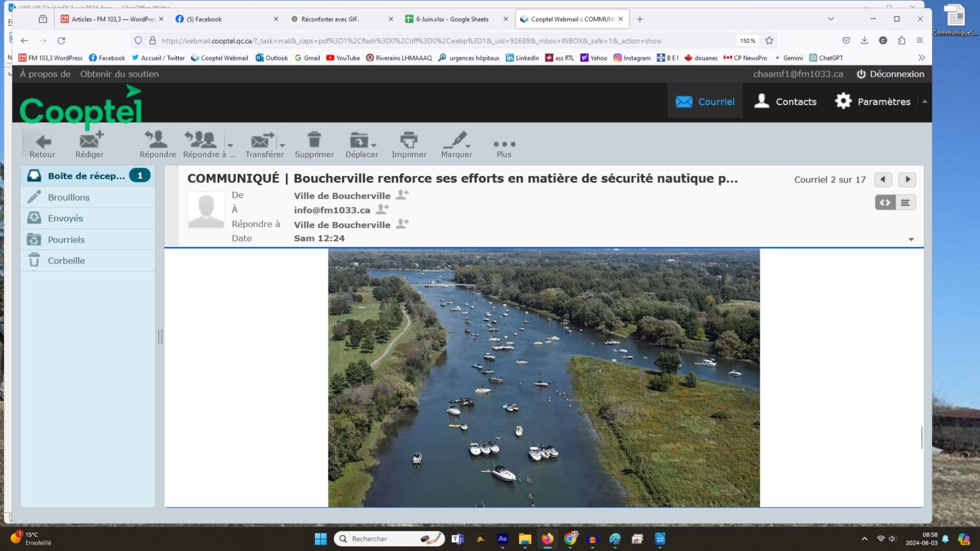Expand the message headers details arrow
Viewport: 980px width, 551px height.
coord(911,239)
